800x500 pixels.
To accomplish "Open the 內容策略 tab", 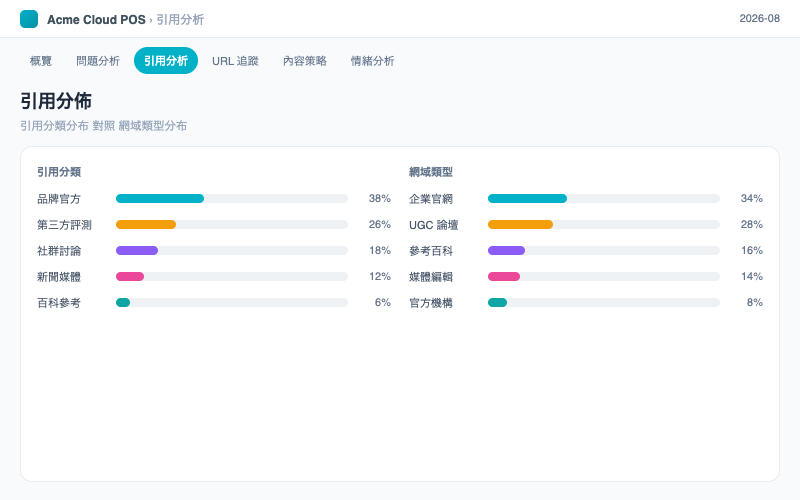I will tap(305, 61).
